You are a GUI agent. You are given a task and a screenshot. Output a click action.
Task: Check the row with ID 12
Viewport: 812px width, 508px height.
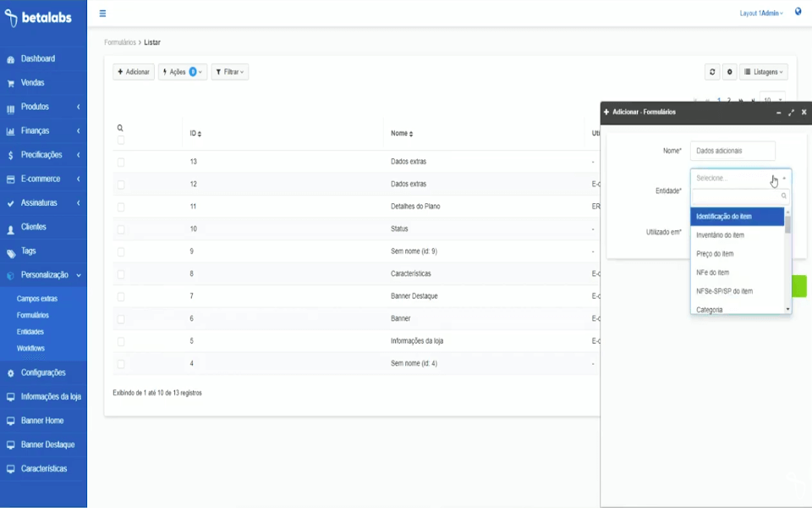(121, 185)
